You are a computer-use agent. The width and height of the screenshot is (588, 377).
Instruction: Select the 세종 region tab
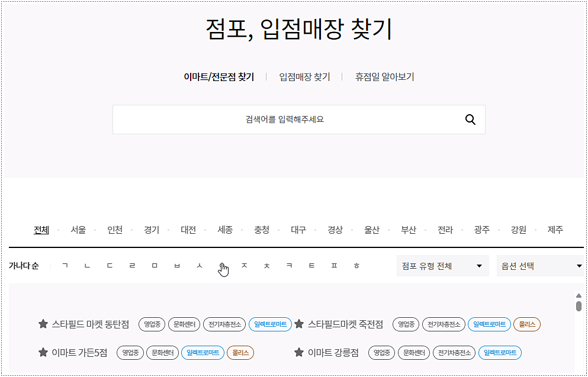point(225,230)
